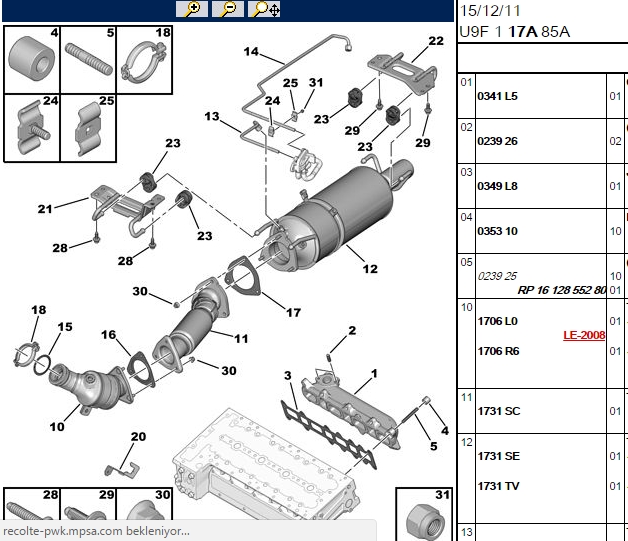The image size is (628, 541).
Task: Click part number 1706 R6
Action: [498, 351]
